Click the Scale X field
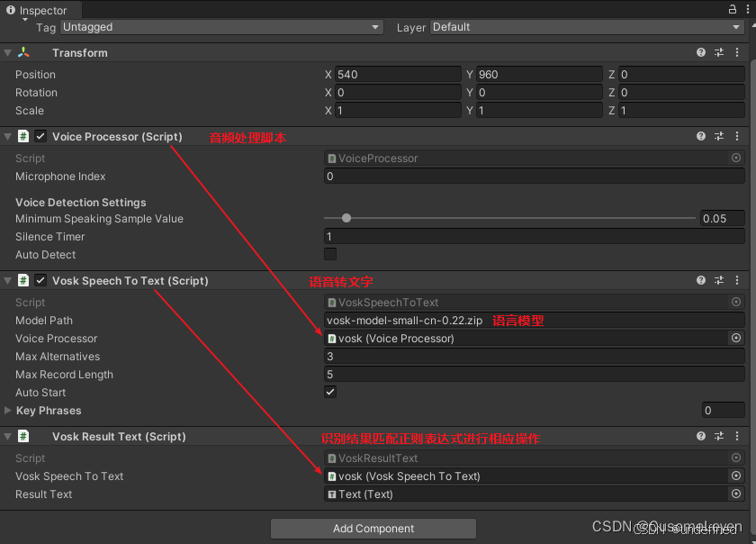Image resolution: width=756 pixels, height=544 pixels. click(x=398, y=111)
